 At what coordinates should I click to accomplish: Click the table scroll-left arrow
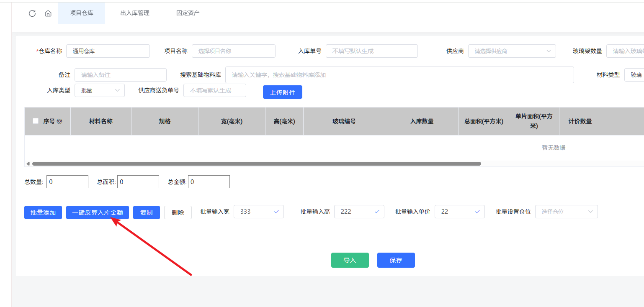click(x=28, y=164)
